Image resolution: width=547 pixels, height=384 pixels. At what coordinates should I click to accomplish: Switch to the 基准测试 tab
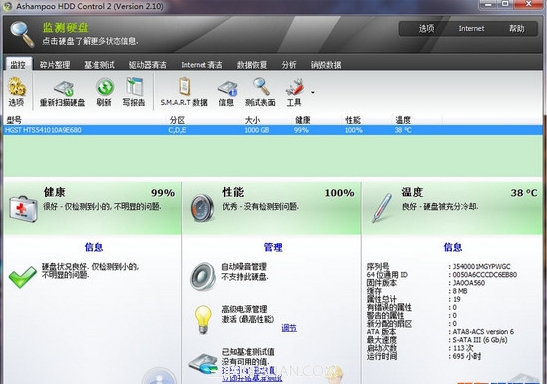[x=99, y=65]
